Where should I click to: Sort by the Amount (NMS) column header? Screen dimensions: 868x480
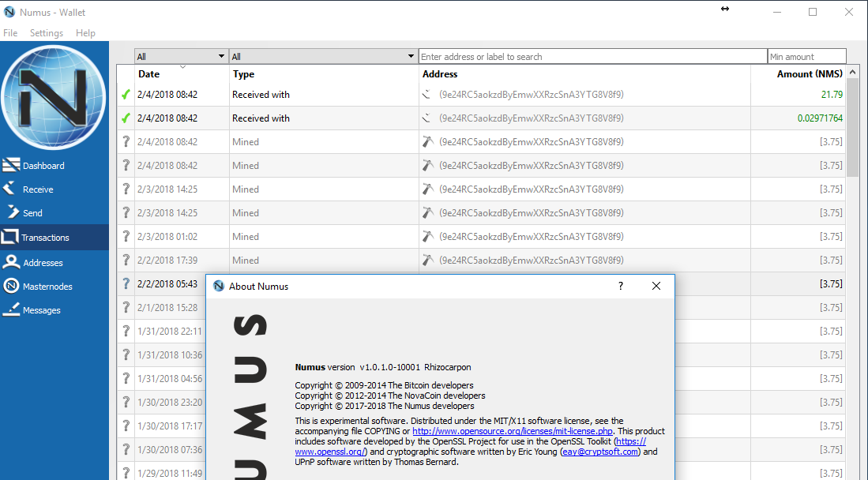click(798, 74)
